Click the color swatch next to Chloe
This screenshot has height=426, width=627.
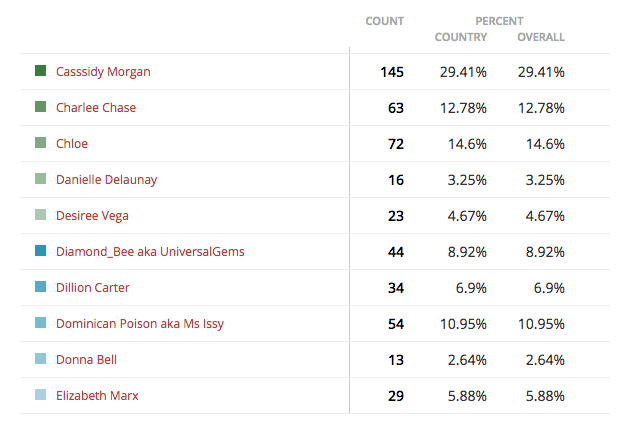[x=40, y=143]
